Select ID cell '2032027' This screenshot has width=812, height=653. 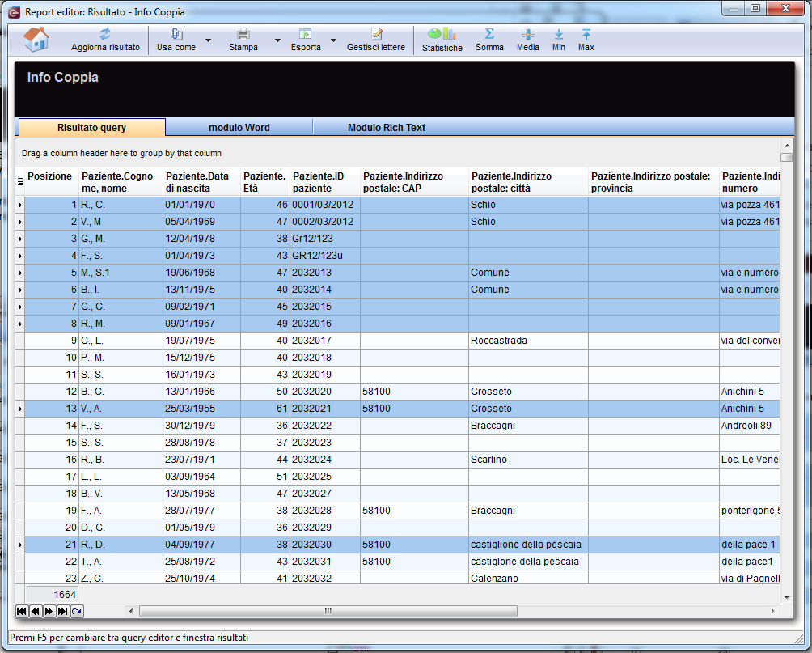[324, 494]
